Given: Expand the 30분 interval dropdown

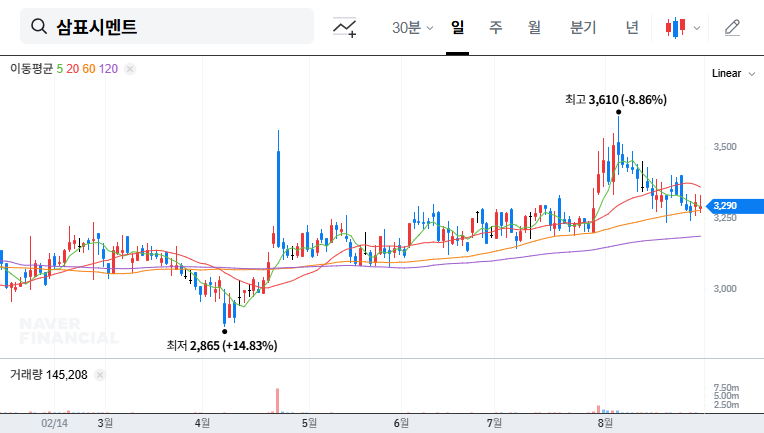Looking at the screenshot, I should (x=412, y=27).
